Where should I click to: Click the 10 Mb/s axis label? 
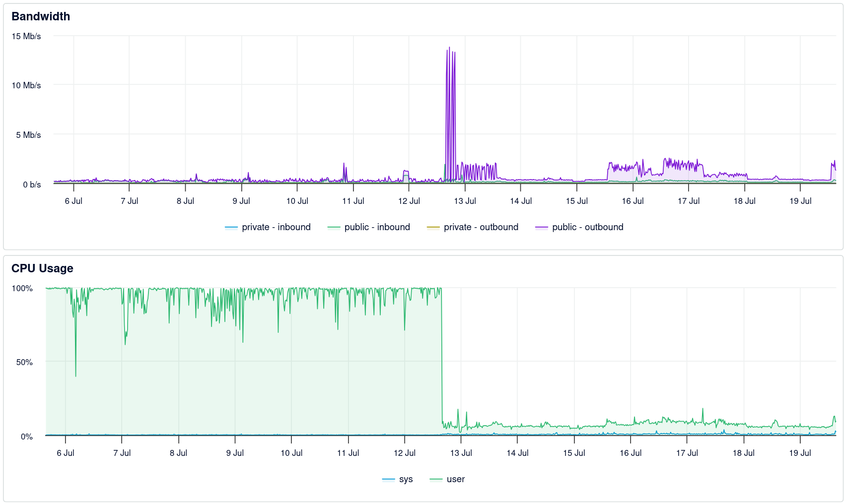[26, 85]
